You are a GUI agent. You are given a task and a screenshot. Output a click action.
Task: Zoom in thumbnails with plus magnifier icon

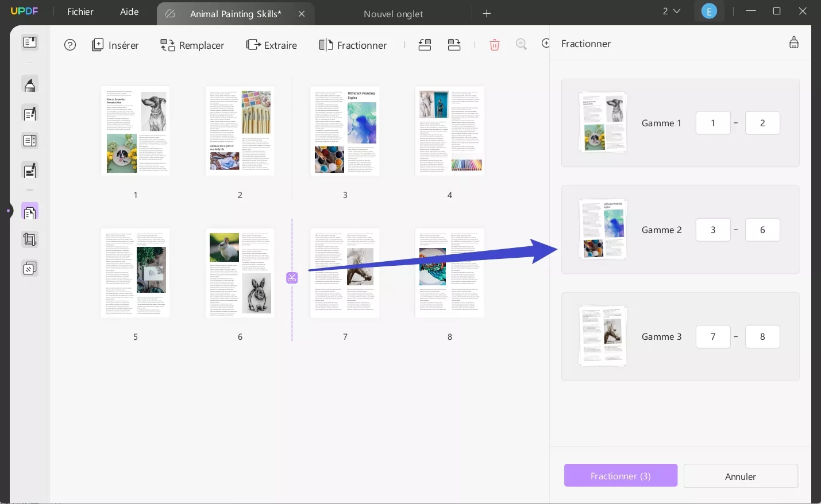tap(546, 44)
